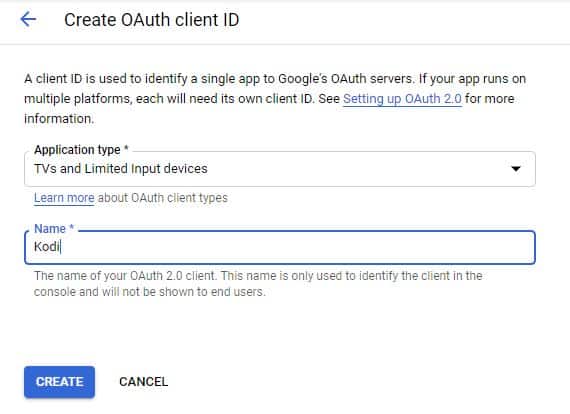570x414 pixels.
Task: Click the CREATE button
Action: coord(60,382)
